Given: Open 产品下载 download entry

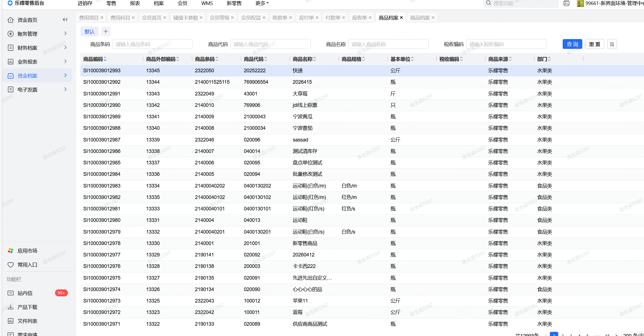Looking at the screenshot, I should pos(27,307).
